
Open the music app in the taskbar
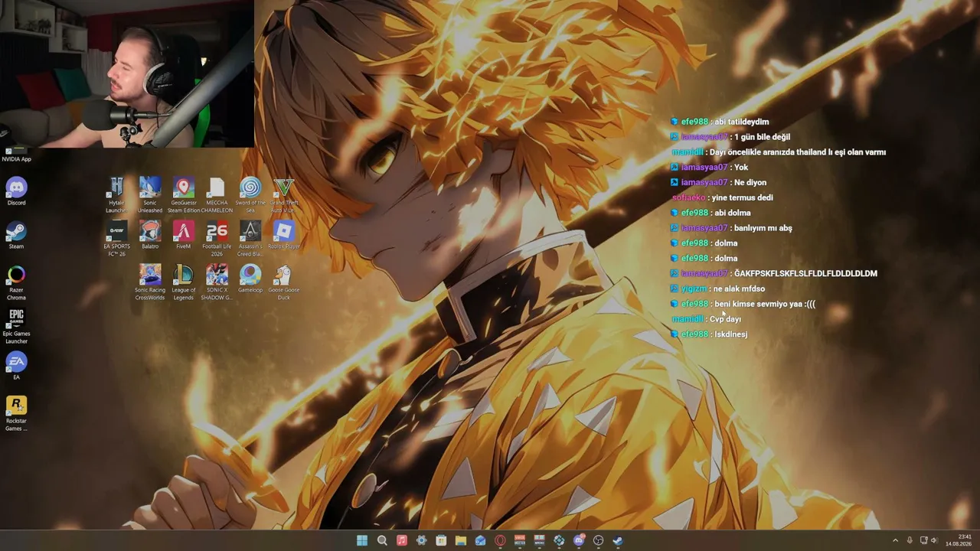[x=402, y=540]
